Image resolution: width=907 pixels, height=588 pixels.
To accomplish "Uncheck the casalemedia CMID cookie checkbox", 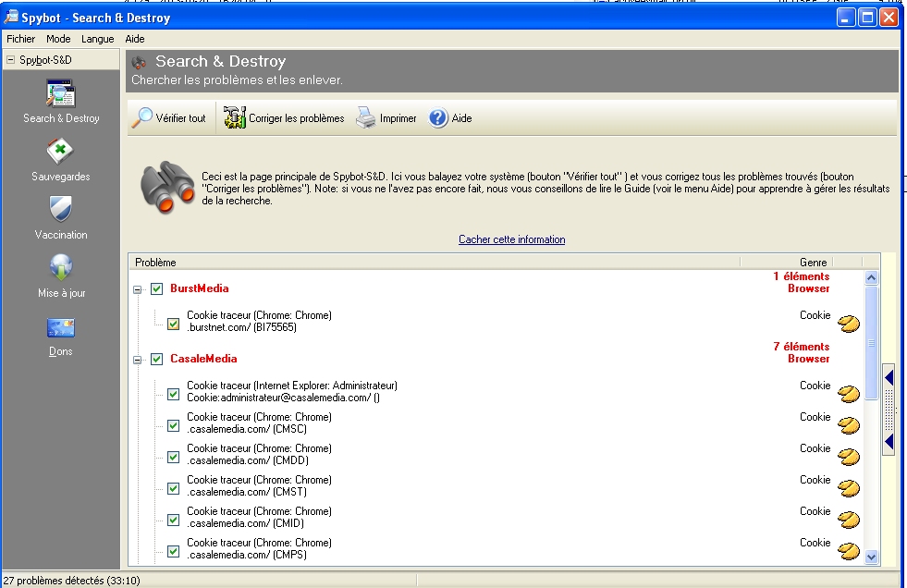I will click(173, 520).
